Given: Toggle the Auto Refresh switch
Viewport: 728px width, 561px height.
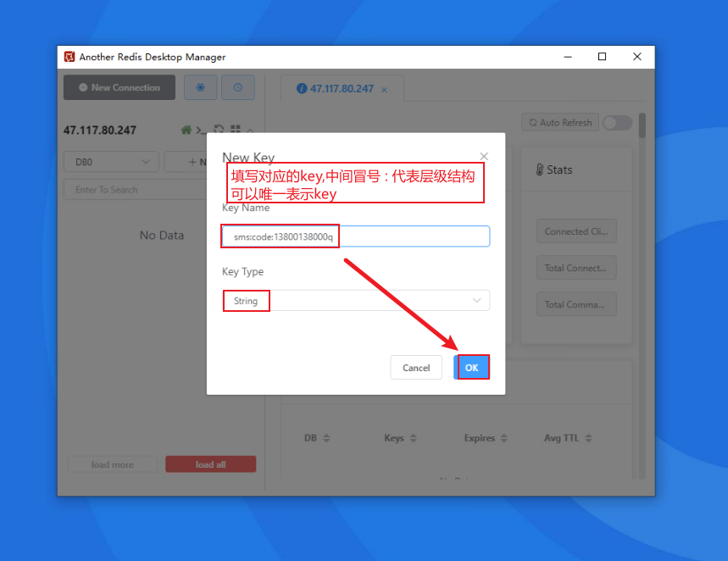Looking at the screenshot, I should point(618,123).
